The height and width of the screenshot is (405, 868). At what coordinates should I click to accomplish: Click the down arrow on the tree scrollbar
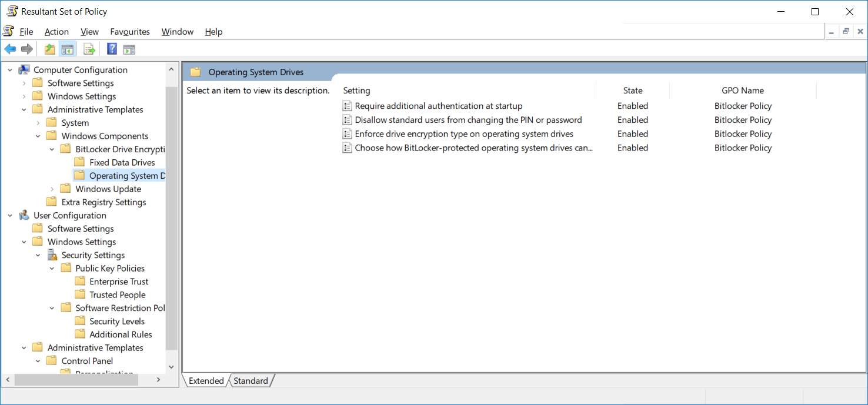[171, 366]
